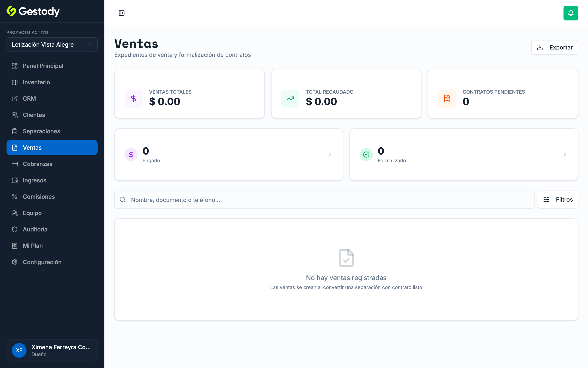
Task: Click the search field for Nombre, documento o teléfono
Action: coord(324,200)
